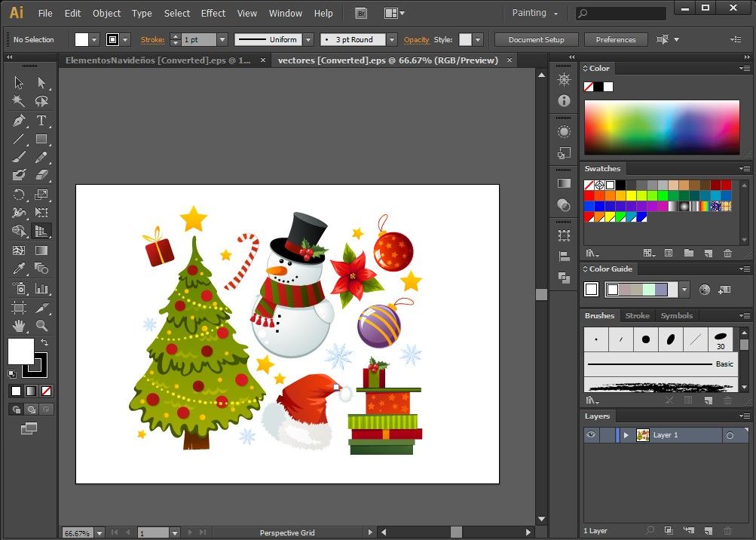Toggle visibility of Layer 1
This screenshot has height=540, width=756.
[x=591, y=435]
